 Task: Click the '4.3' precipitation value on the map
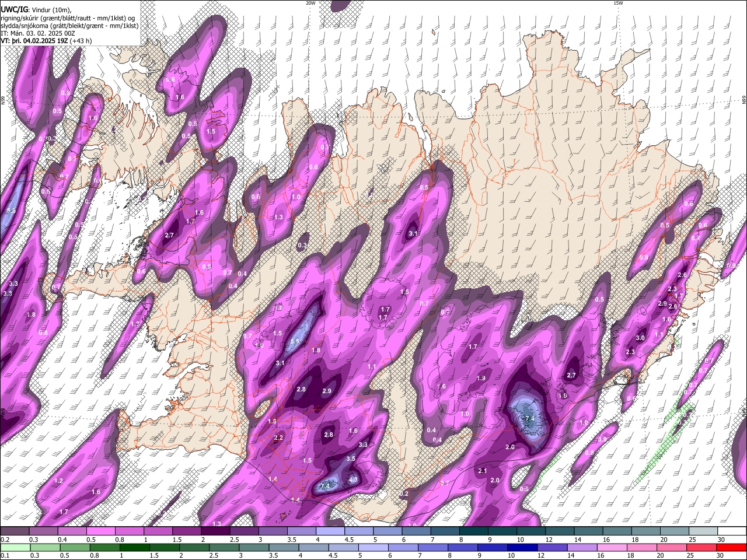click(x=353, y=480)
